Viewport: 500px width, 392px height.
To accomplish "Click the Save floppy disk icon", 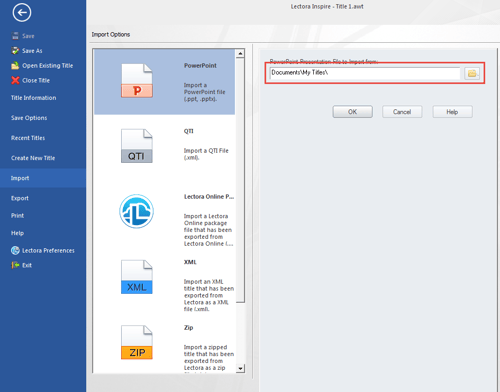I will pyautogui.click(x=15, y=36).
